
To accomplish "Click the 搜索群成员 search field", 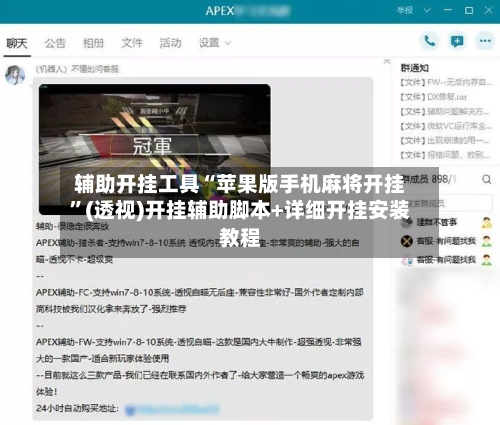I will (447, 203).
